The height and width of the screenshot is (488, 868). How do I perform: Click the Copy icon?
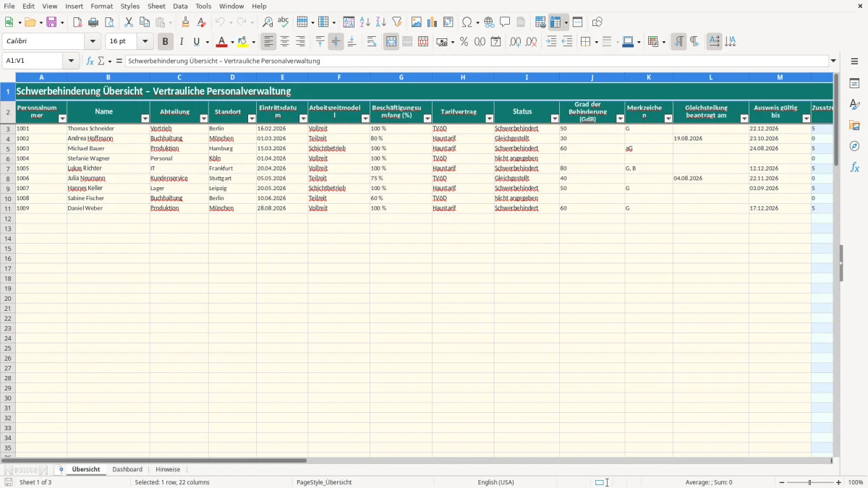[x=145, y=22]
